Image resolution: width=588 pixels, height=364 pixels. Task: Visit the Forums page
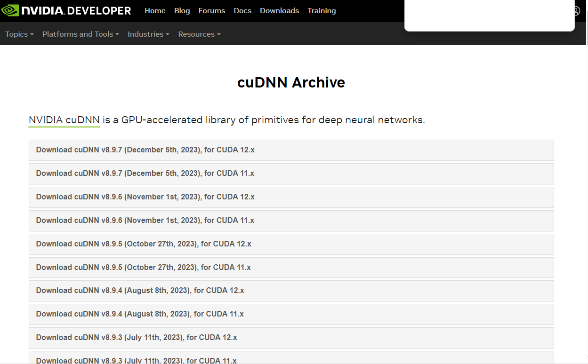(x=211, y=10)
